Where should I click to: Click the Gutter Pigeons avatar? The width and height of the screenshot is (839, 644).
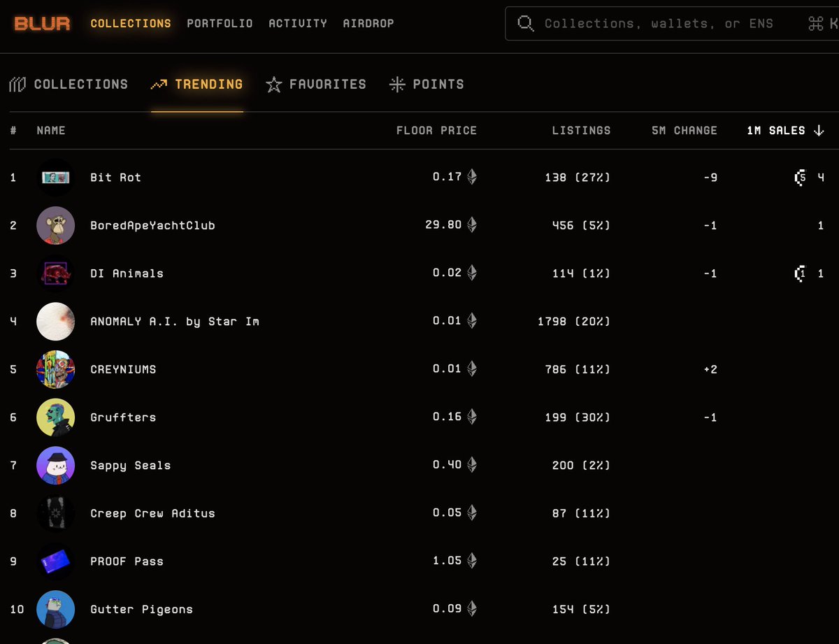click(x=55, y=610)
